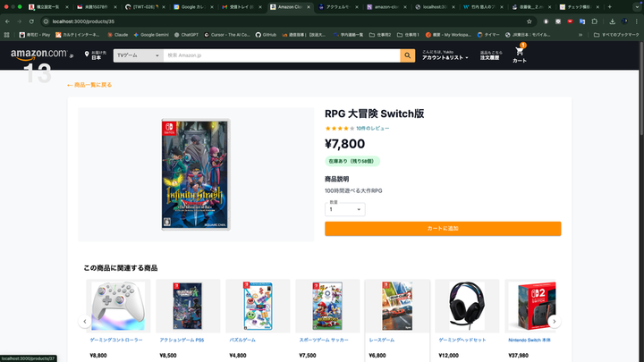
Task: Click the delivery location pin icon
Action: point(87,55)
